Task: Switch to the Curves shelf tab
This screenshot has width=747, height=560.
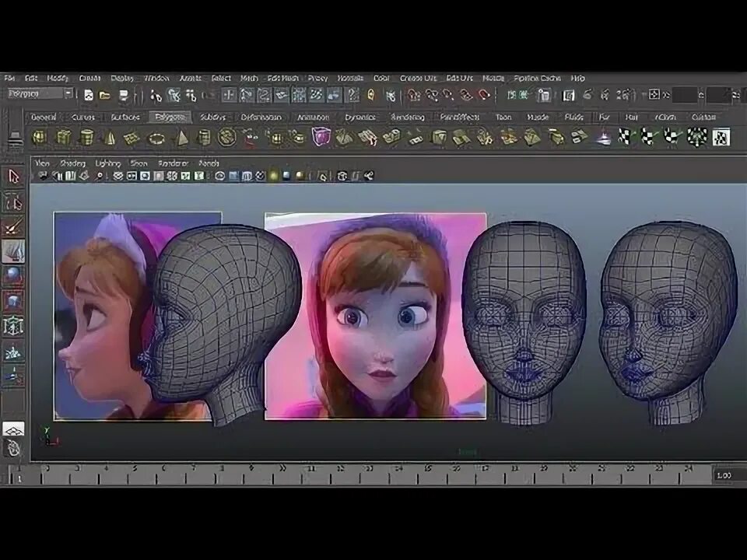Action: click(83, 117)
